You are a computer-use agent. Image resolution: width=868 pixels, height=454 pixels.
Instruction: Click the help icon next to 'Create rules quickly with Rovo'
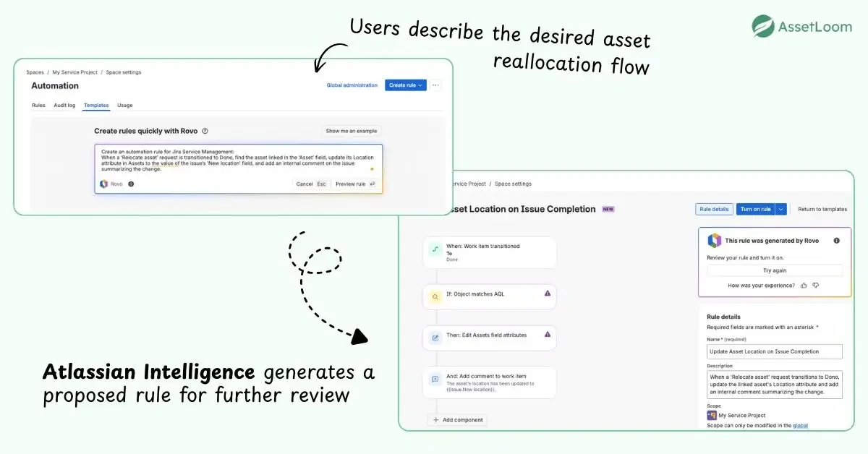(205, 131)
